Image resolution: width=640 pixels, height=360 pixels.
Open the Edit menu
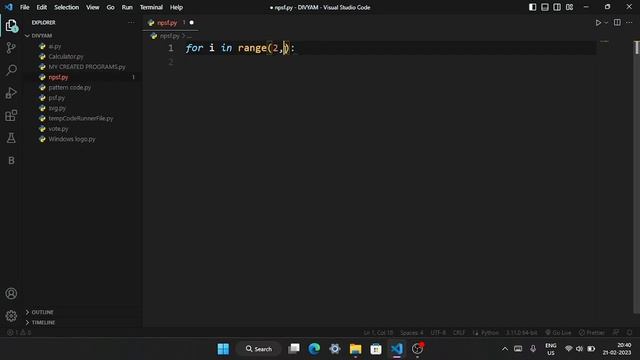[42, 7]
